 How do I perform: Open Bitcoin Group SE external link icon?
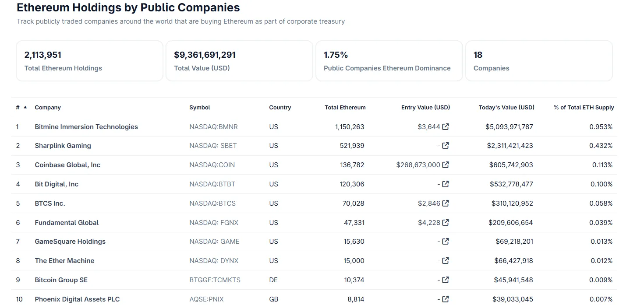tap(446, 280)
